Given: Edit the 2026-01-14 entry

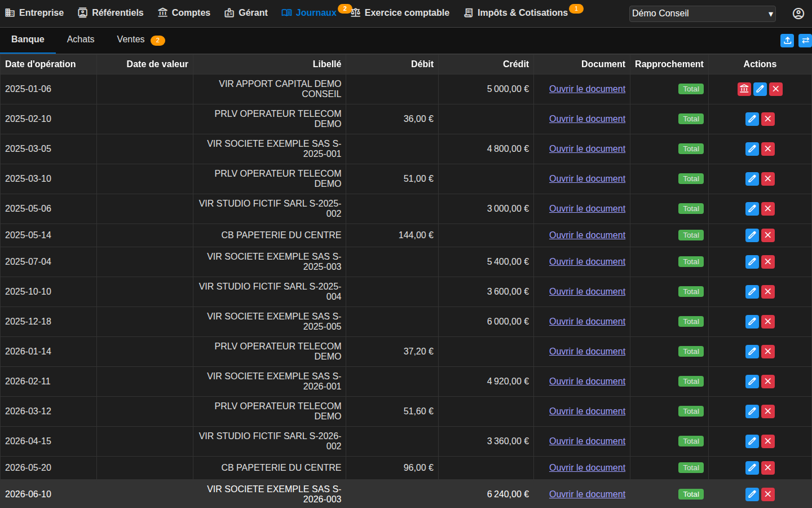Looking at the screenshot, I should click(x=752, y=352).
